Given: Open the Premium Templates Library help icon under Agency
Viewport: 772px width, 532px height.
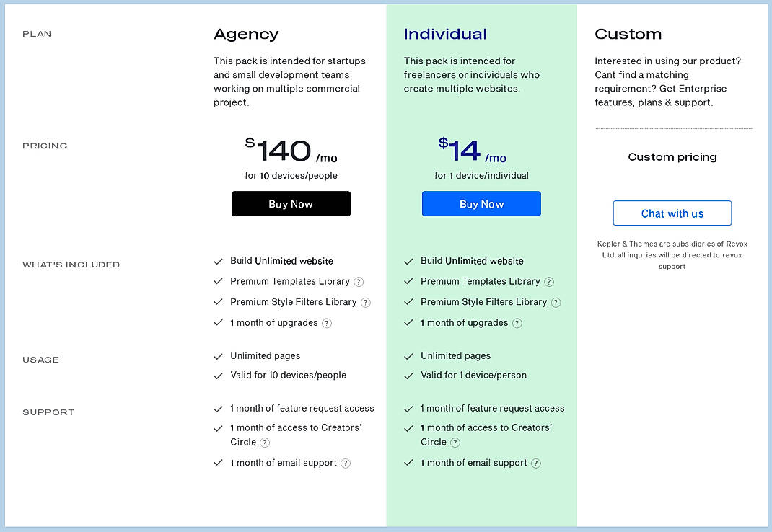Looking at the screenshot, I should [x=359, y=282].
